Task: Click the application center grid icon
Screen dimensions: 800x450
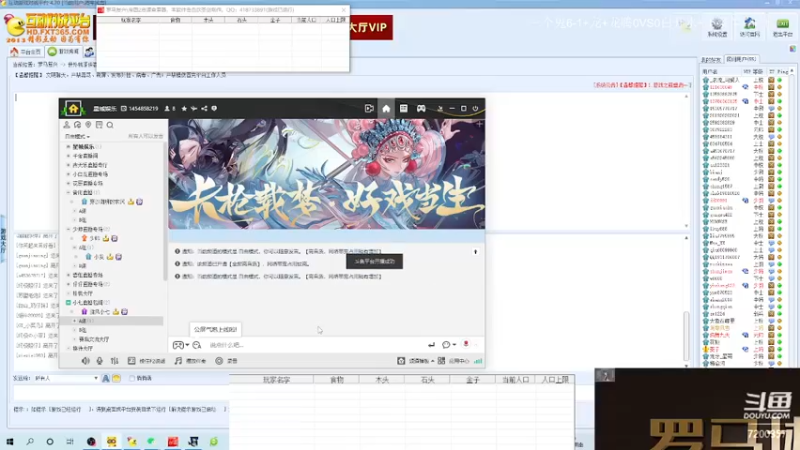Action: click(441, 361)
